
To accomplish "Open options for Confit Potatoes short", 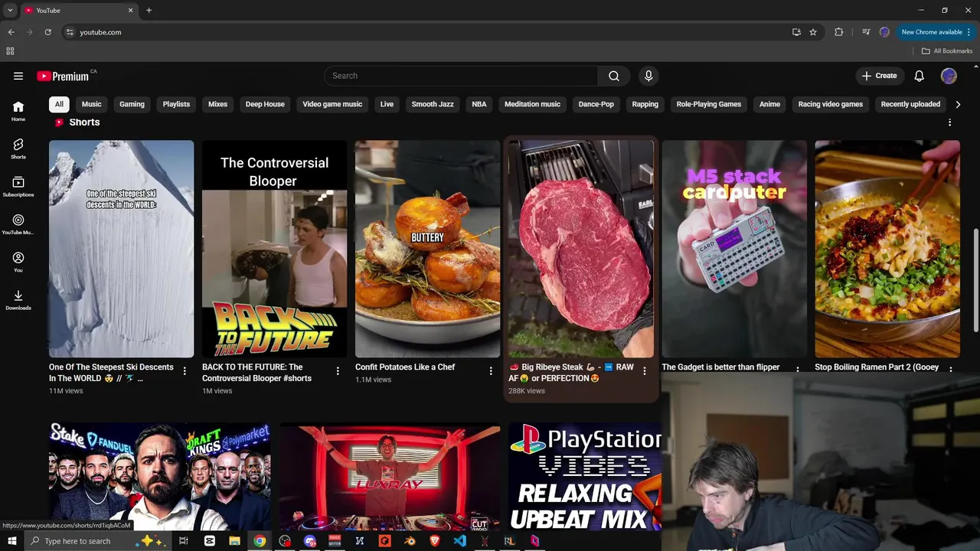I will (491, 371).
